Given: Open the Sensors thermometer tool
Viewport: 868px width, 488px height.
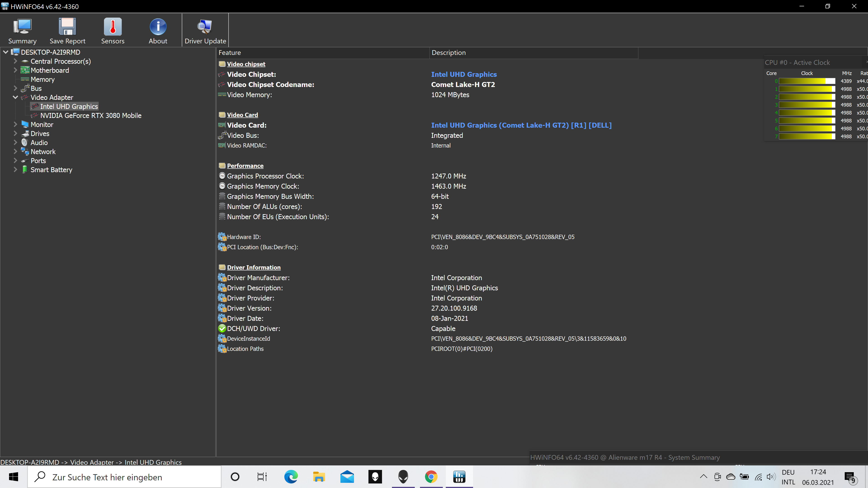Looking at the screenshot, I should pos(113,31).
